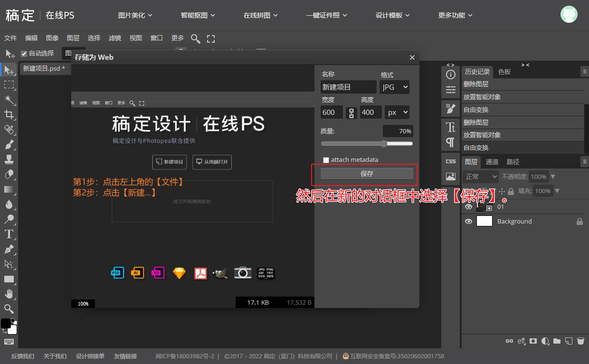Select the Path Selection tool
Image resolution: width=589 pixels, height=364 pixels.
pyautogui.click(x=9, y=264)
